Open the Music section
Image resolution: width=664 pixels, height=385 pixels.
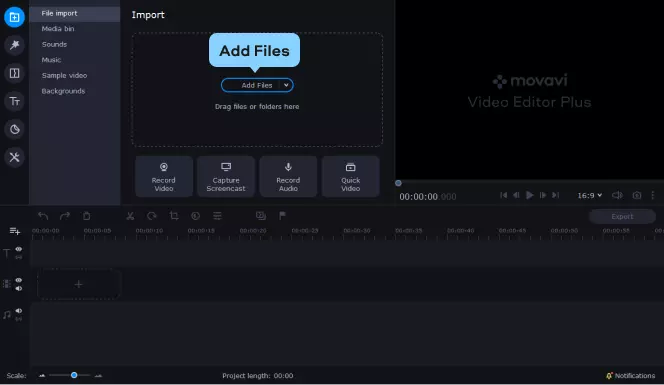(51, 60)
